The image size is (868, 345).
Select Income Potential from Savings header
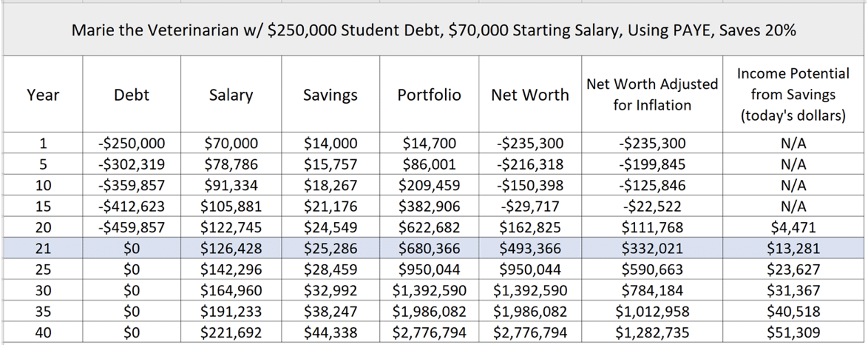click(x=794, y=94)
